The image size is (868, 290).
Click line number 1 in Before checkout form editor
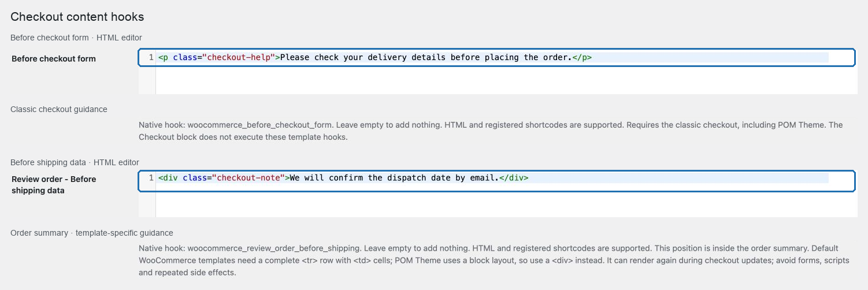[151, 57]
